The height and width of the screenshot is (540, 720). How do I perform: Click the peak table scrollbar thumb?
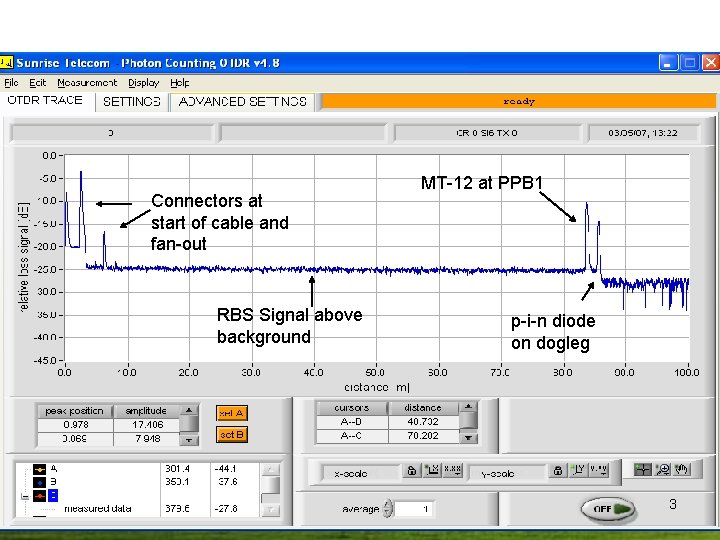(x=189, y=424)
